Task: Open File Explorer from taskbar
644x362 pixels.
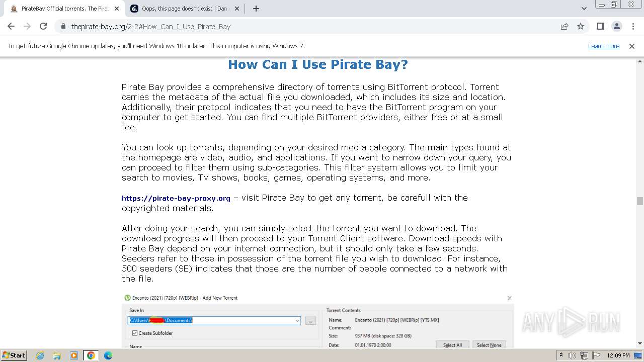Action: pyautogui.click(x=57, y=355)
